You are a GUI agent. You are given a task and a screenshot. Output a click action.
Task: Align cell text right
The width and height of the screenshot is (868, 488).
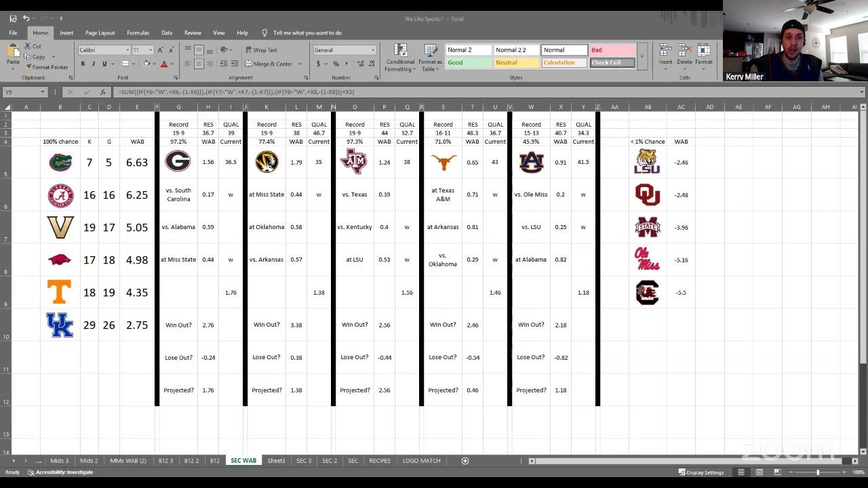point(210,64)
